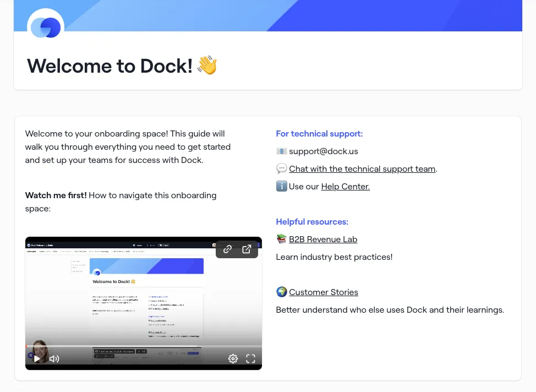This screenshot has width=536, height=392.
Task: Click the Learn industry best practices! text
Action: click(334, 257)
